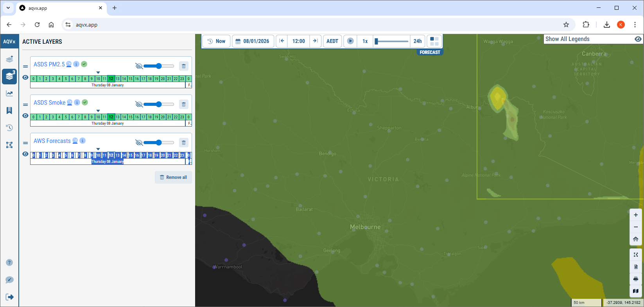
Task: Toggle AWS Forecasts layer visibility eye
Action: pyautogui.click(x=25, y=154)
